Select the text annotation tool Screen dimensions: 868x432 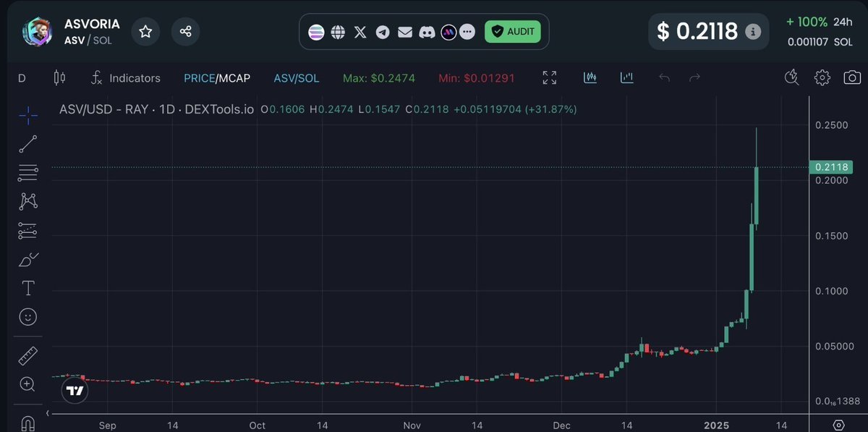28,288
